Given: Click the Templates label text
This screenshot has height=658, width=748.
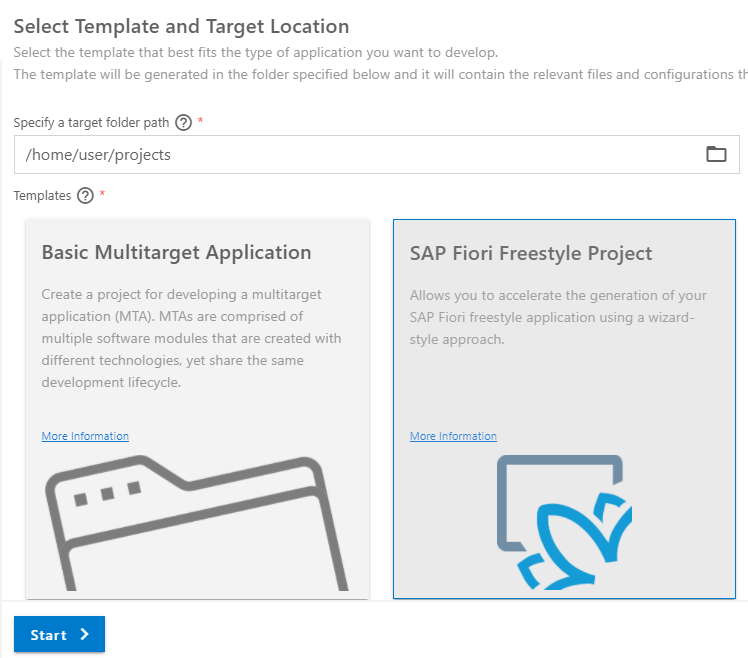Looking at the screenshot, I should [x=42, y=196].
